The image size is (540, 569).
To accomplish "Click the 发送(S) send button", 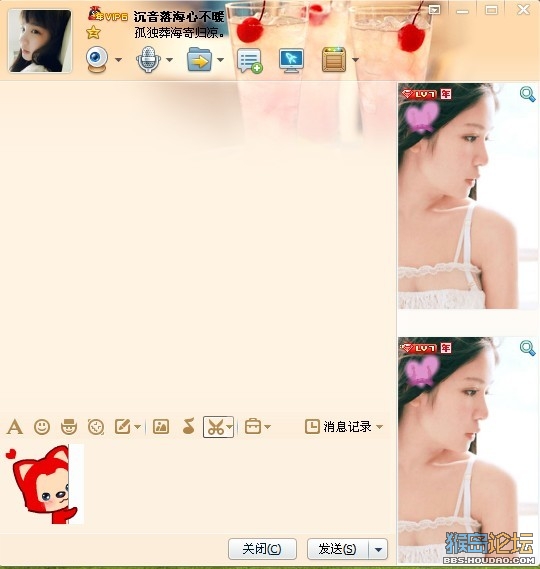I will [x=338, y=549].
